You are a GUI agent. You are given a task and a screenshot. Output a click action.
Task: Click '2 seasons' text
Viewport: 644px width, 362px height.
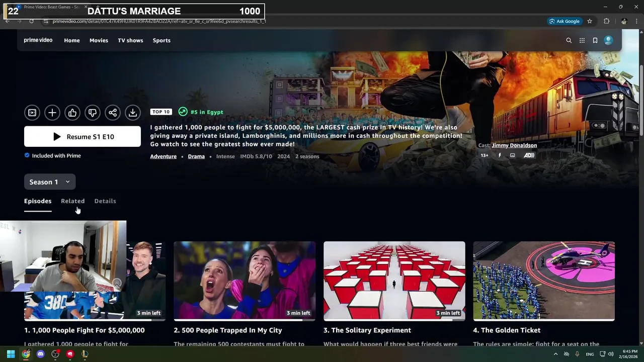click(307, 156)
